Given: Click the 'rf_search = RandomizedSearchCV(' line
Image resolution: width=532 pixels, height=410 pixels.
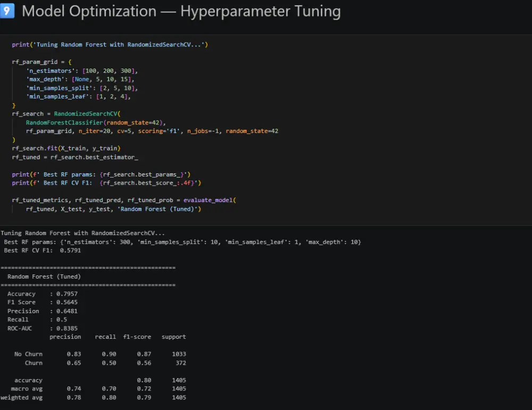Looking at the screenshot, I should pos(66,114).
